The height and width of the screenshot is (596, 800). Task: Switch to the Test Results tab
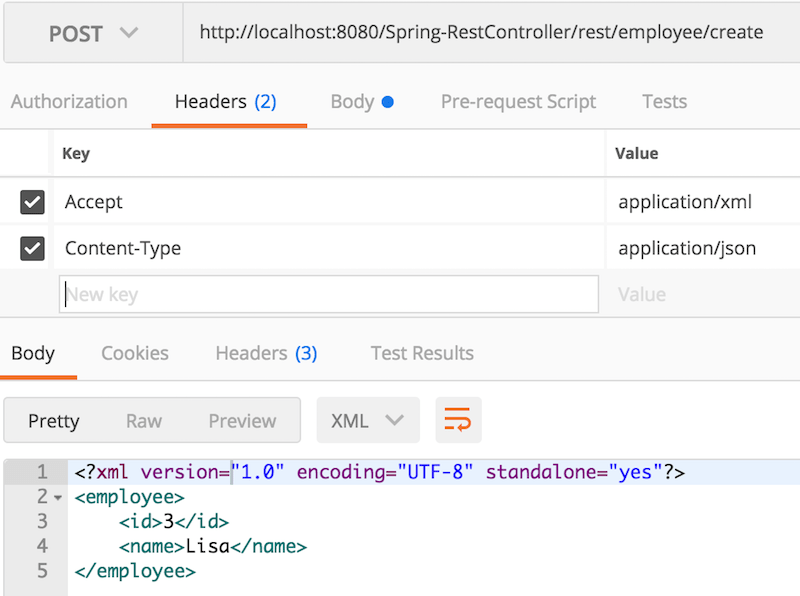pyautogui.click(x=421, y=352)
